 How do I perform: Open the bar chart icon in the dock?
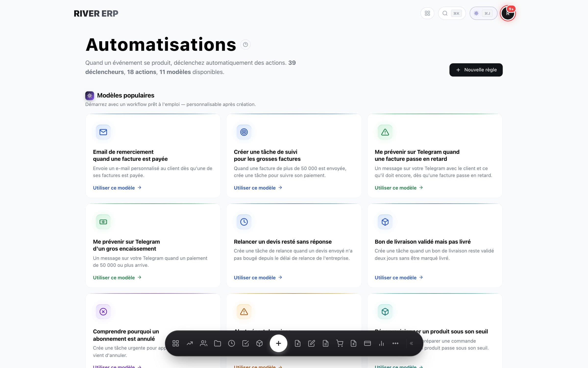pyautogui.click(x=381, y=343)
